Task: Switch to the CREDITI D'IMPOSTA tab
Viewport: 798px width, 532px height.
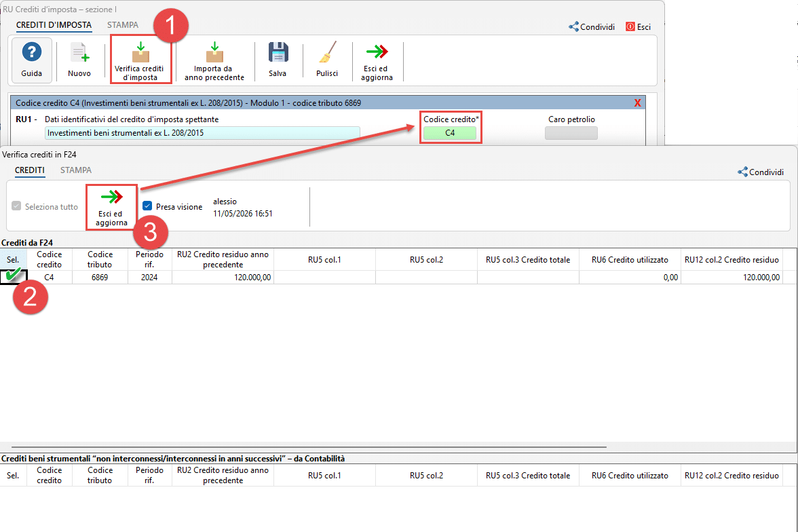Action: 54,25
